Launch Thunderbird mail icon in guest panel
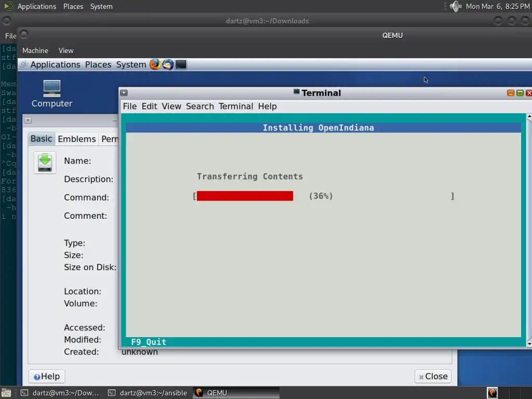The height and width of the screenshot is (399, 532). 168,64
